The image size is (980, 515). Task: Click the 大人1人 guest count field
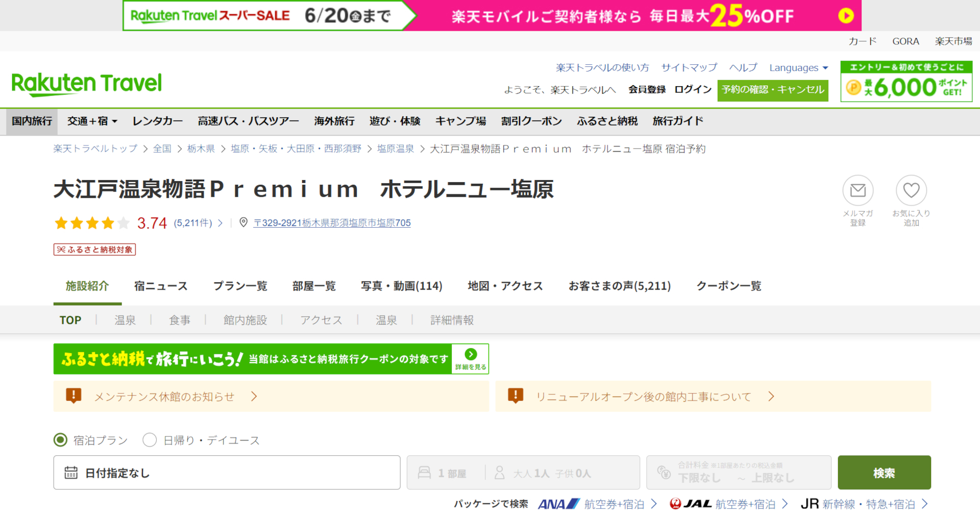[532, 472]
